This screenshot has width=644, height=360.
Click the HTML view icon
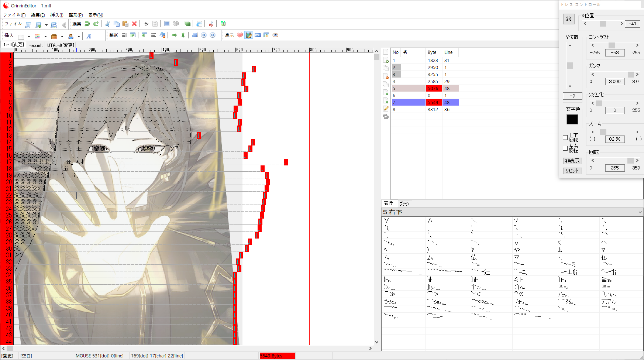[x=258, y=35]
